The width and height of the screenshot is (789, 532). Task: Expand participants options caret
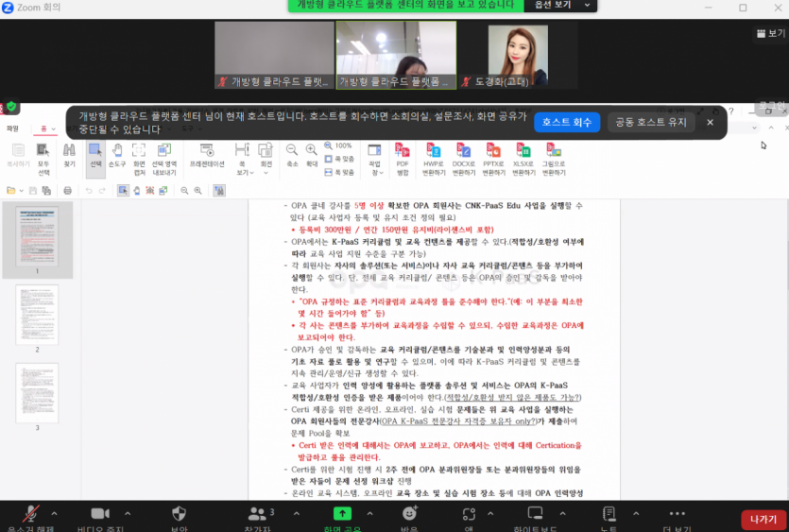[x=297, y=513]
